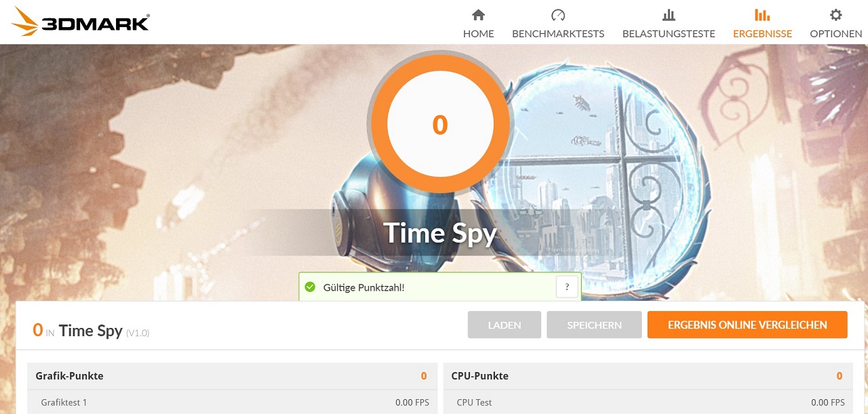Select the Grafiktest 1 result row
868x414 pixels.
(x=233, y=402)
